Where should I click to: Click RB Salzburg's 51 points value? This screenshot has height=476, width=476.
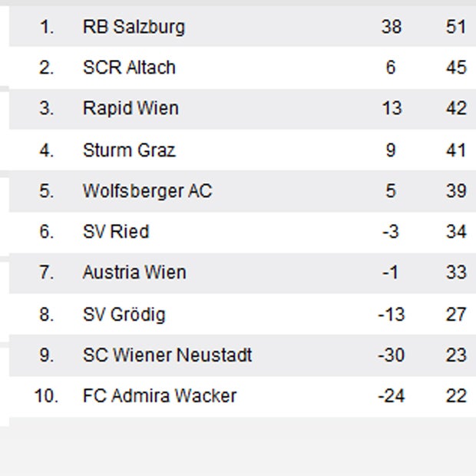(x=455, y=27)
